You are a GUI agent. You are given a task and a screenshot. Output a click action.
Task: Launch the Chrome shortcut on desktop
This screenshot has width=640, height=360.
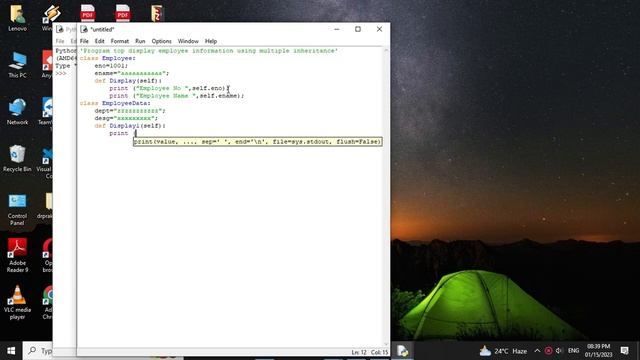[47, 302]
